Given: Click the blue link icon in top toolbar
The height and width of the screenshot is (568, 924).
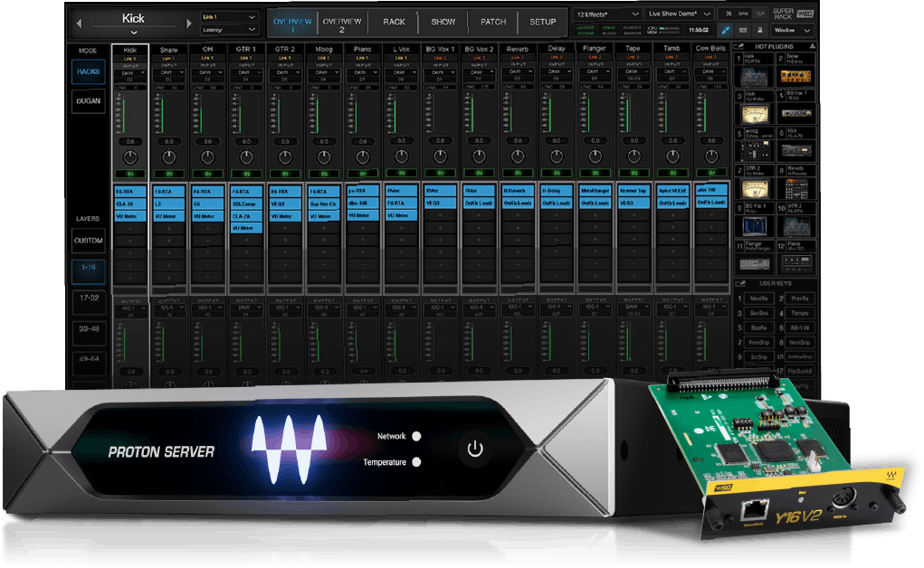Looking at the screenshot, I should pos(726,31).
